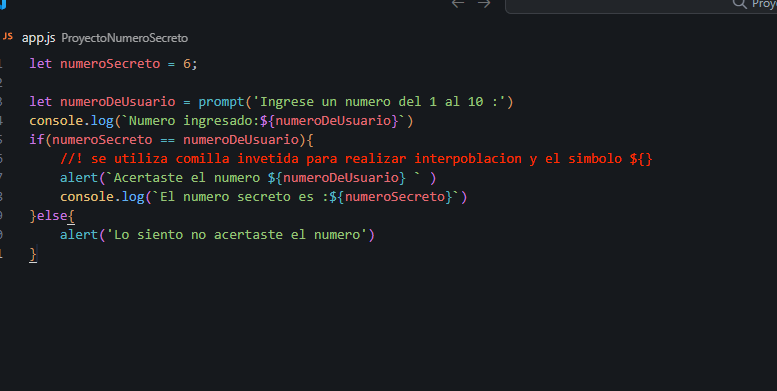
Task: Click the prompt function call
Action: [222, 102]
